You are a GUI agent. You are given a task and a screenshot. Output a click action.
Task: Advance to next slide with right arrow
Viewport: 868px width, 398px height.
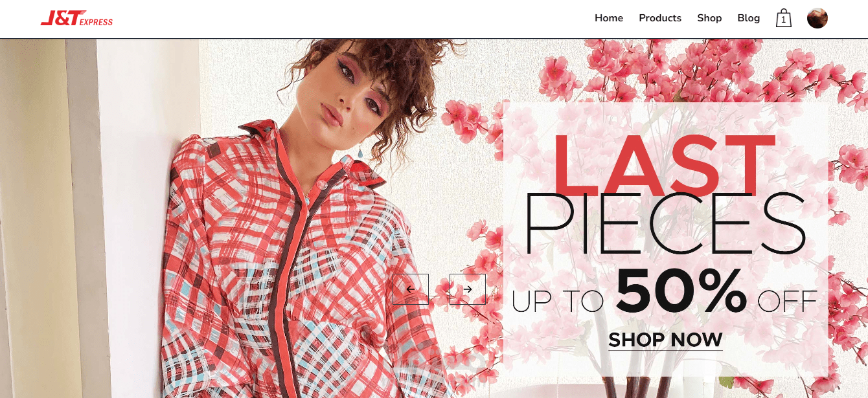[x=468, y=289]
